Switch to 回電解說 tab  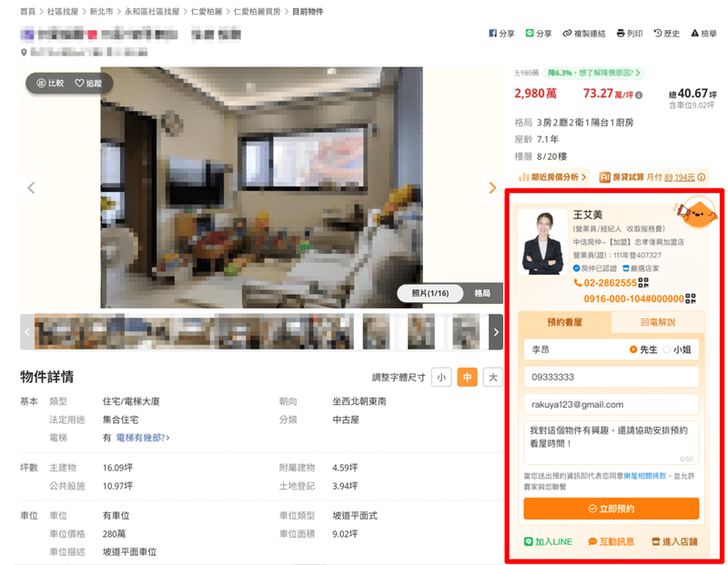658,322
